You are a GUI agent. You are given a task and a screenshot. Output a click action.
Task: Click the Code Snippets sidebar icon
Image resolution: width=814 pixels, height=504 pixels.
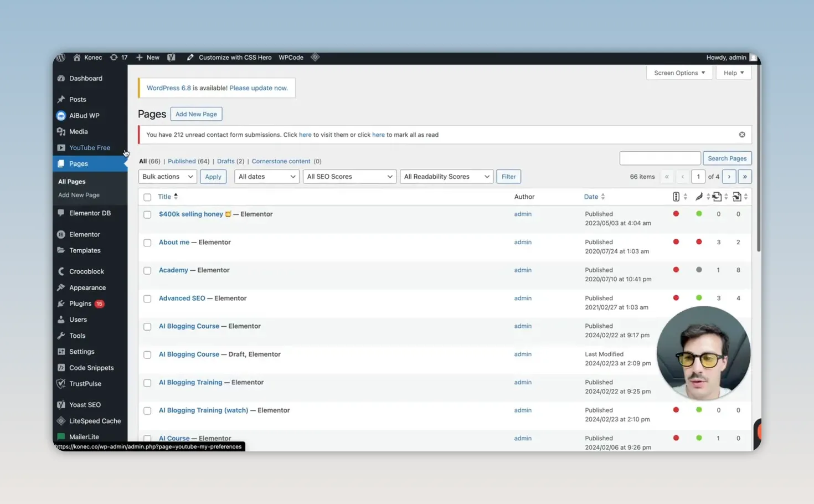coord(61,368)
